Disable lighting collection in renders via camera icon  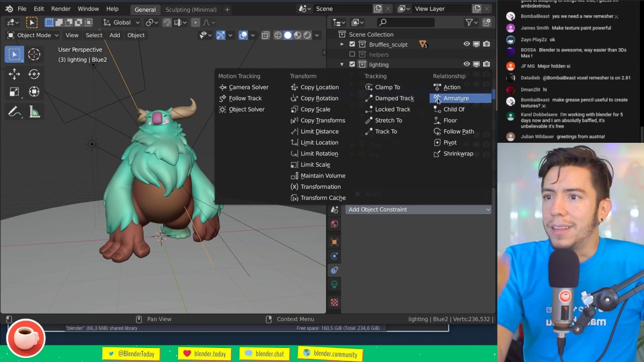tap(487, 64)
